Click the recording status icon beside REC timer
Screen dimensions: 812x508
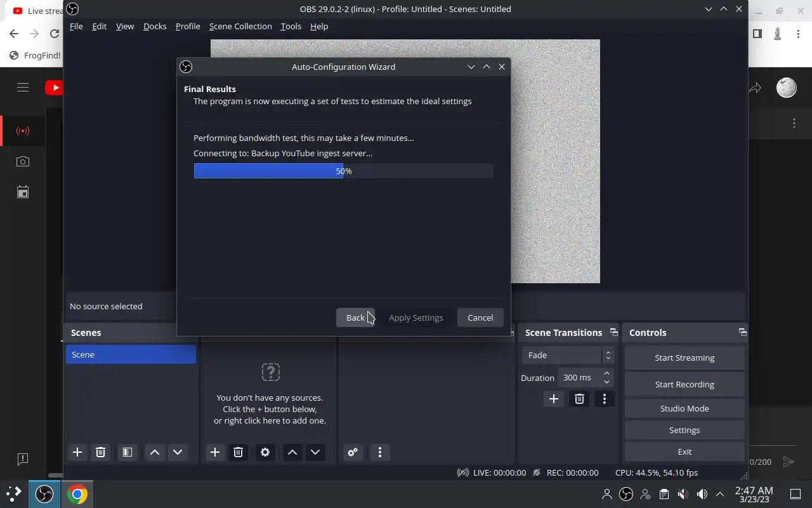[537, 472]
